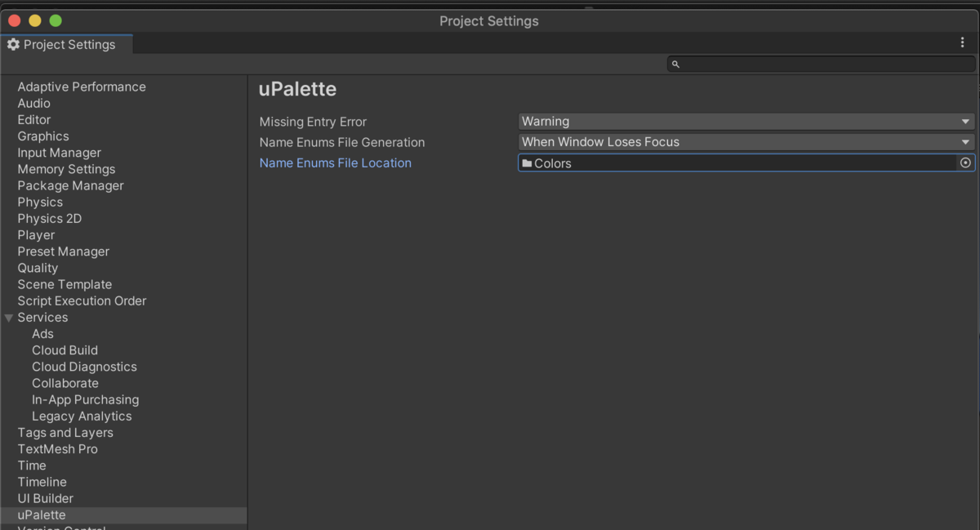The height and width of the screenshot is (530, 980).
Task: Click the gear icon on Project Settings tab
Action: (x=13, y=45)
